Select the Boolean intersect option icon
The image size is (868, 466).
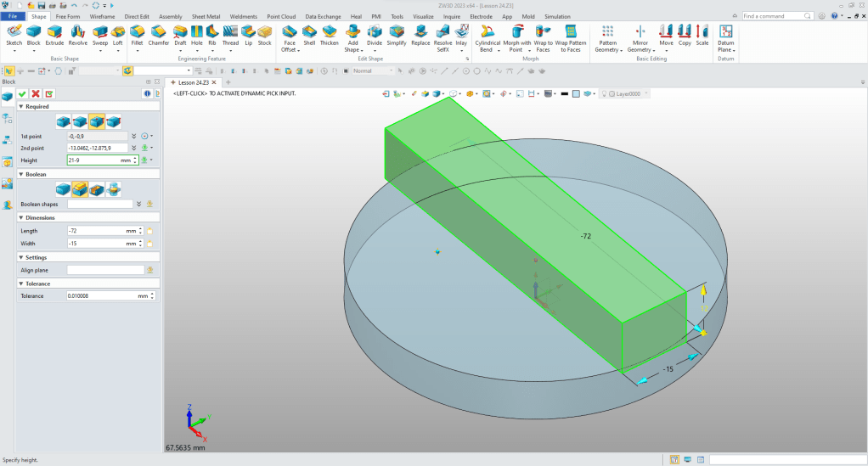(113, 188)
